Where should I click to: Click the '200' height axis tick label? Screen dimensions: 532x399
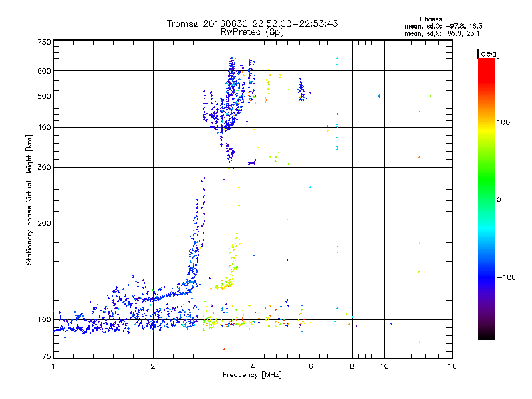click(x=44, y=223)
